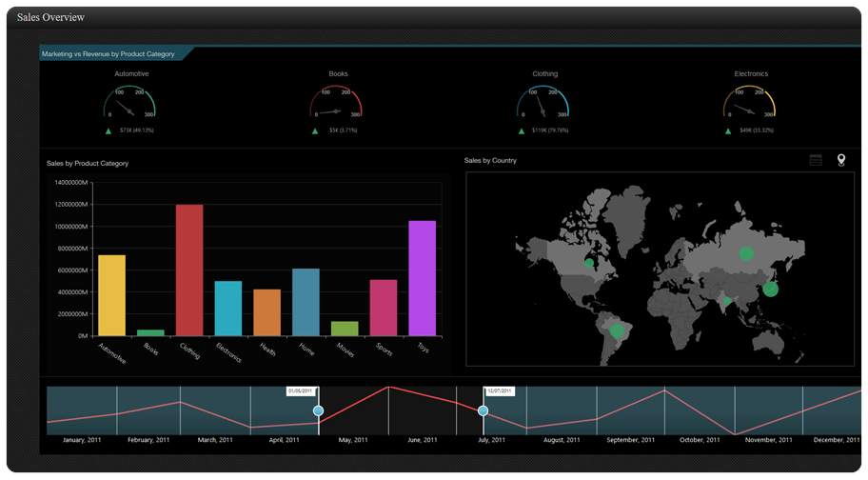
Task: Select the red Clothing bar
Action: 189,270
